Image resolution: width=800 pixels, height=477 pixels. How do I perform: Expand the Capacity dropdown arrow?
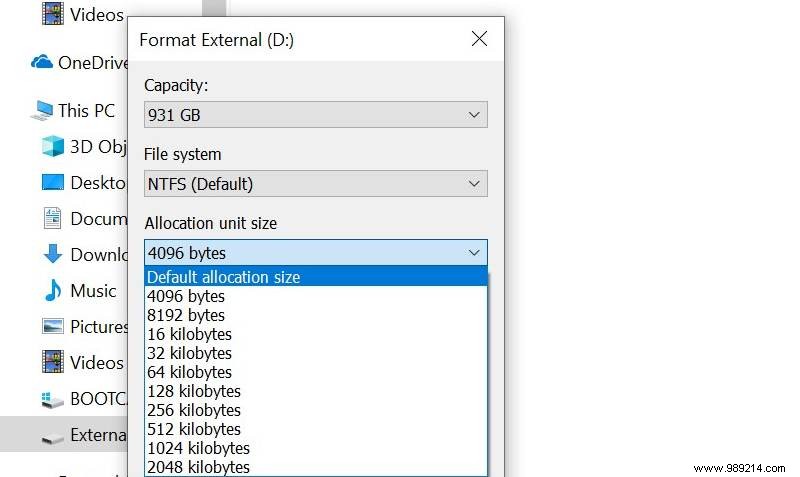(x=474, y=115)
